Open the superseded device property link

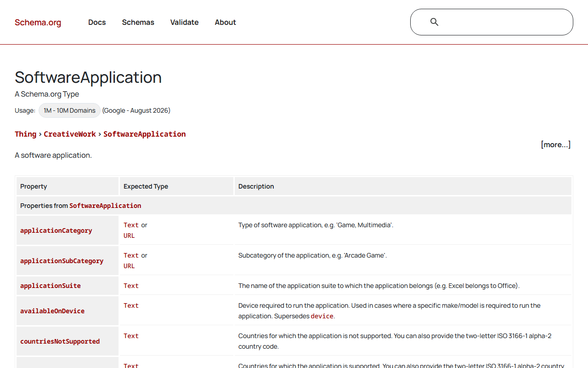click(x=322, y=316)
